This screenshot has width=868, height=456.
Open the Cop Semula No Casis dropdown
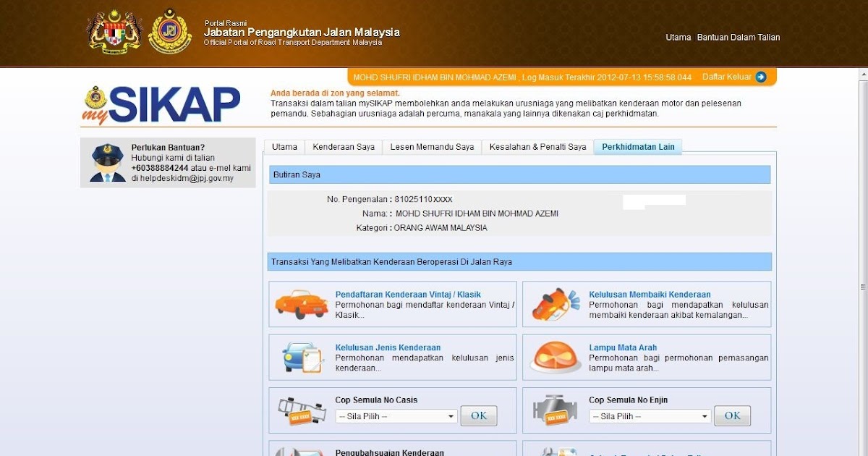tap(396, 416)
